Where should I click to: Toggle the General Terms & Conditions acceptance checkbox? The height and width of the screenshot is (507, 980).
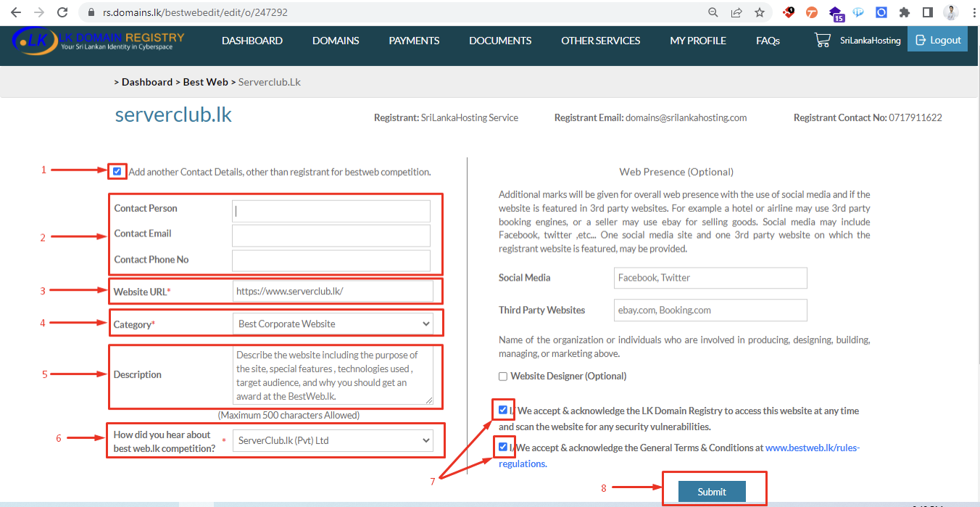pos(503,448)
